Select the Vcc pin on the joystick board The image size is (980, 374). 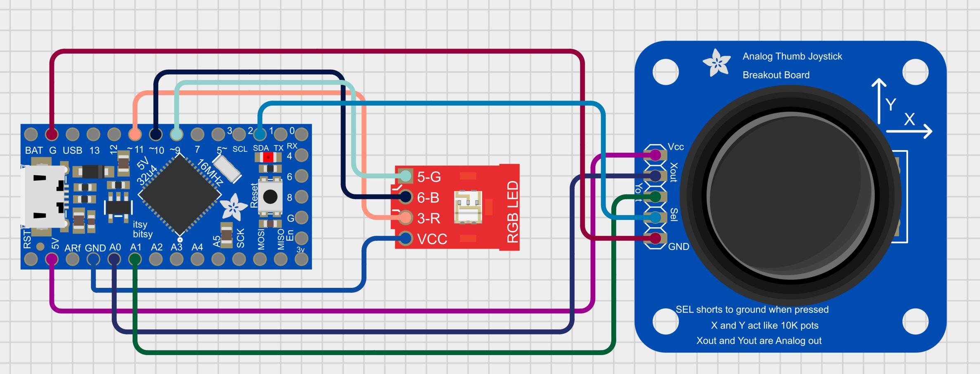[656, 155]
